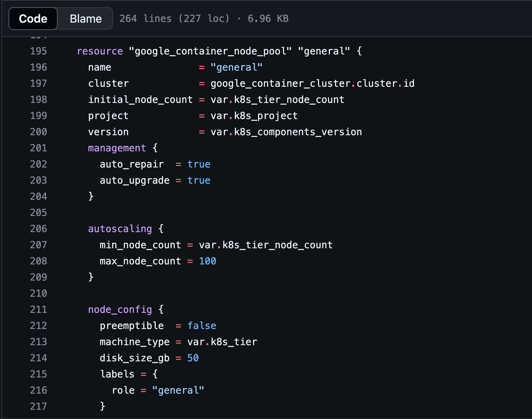Screen dimensions: 532x419
Task: Click the true value of auto_repair
Action: pos(199,164)
